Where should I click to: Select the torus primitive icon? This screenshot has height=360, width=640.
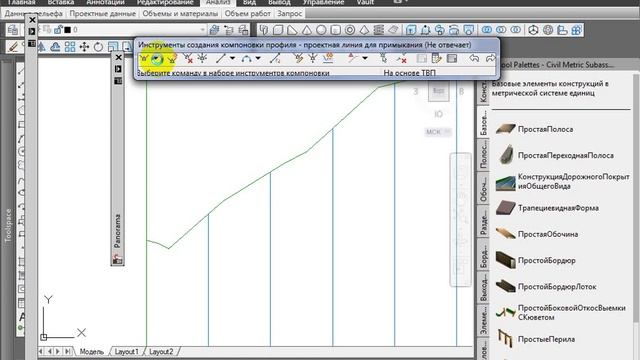pyautogui.click(x=350, y=30)
